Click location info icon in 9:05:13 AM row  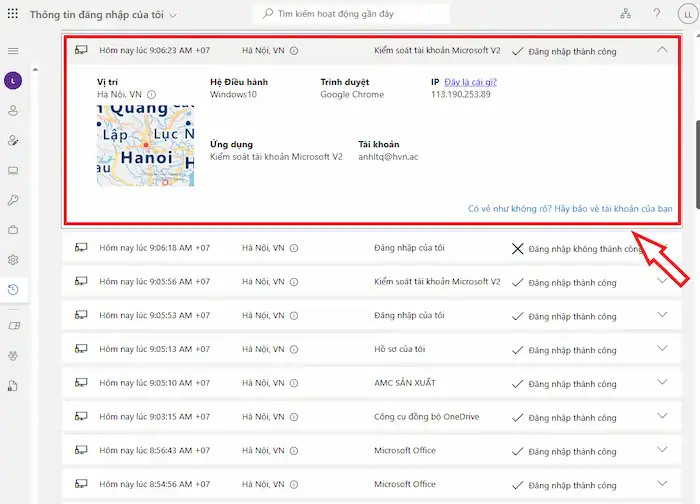(x=294, y=350)
